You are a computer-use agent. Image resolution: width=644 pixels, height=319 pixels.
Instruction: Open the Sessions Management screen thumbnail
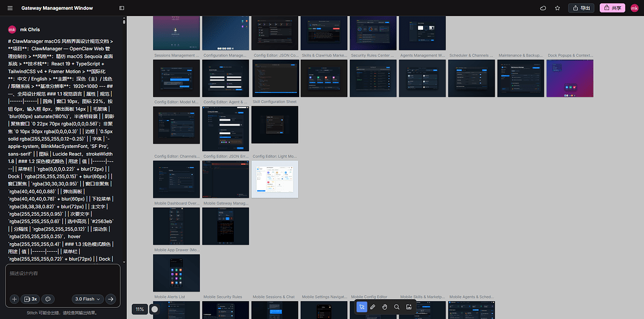(x=176, y=78)
